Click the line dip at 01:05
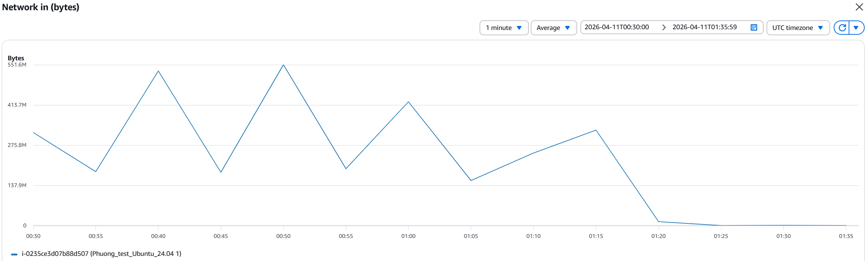This screenshot has height=261, width=868. coord(471,180)
